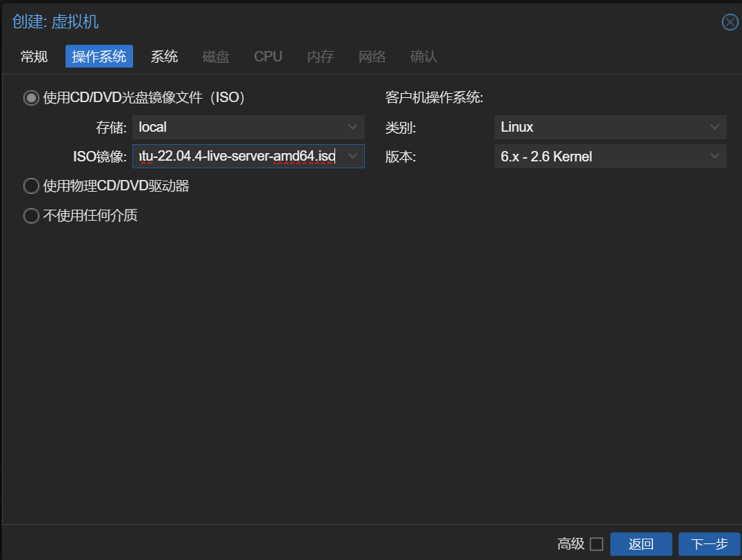
Task: Open the 内存 tab
Action: [x=321, y=57]
